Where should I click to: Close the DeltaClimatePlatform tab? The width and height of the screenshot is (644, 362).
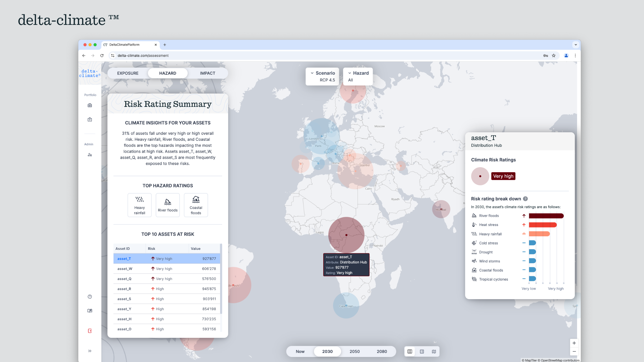click(155, 45)
